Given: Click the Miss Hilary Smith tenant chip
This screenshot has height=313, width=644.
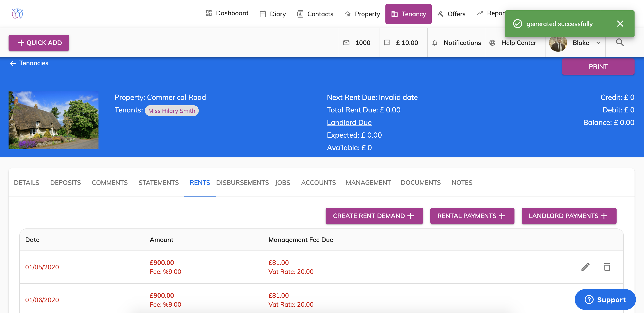Looking at the screenshot, I should (x=172, y=111).
